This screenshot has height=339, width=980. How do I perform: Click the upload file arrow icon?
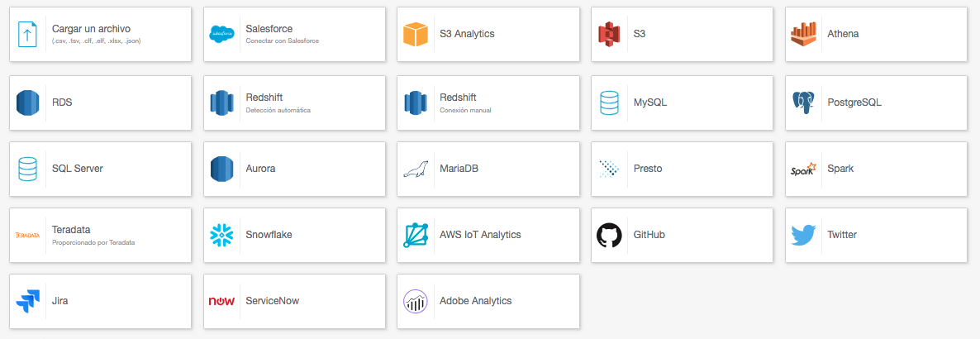(x=27, y=34)
